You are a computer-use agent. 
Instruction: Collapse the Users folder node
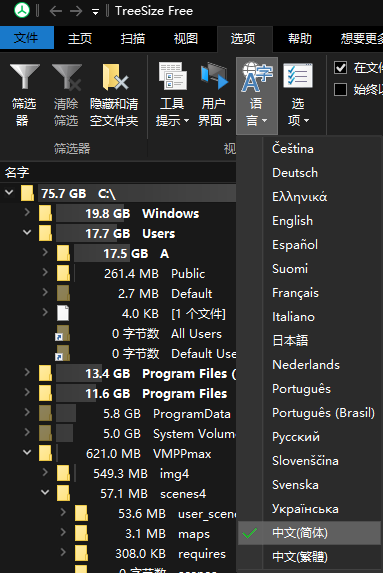27,232
